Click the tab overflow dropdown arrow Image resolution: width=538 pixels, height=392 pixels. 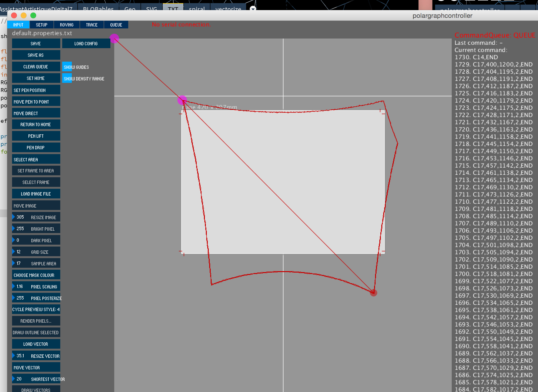click(x=253, y=9)
